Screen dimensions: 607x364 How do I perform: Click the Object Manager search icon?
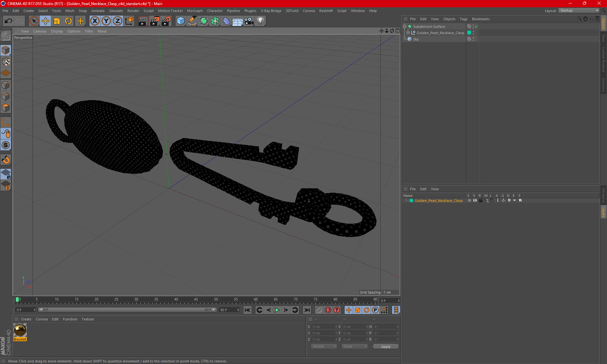pos(579,19)
